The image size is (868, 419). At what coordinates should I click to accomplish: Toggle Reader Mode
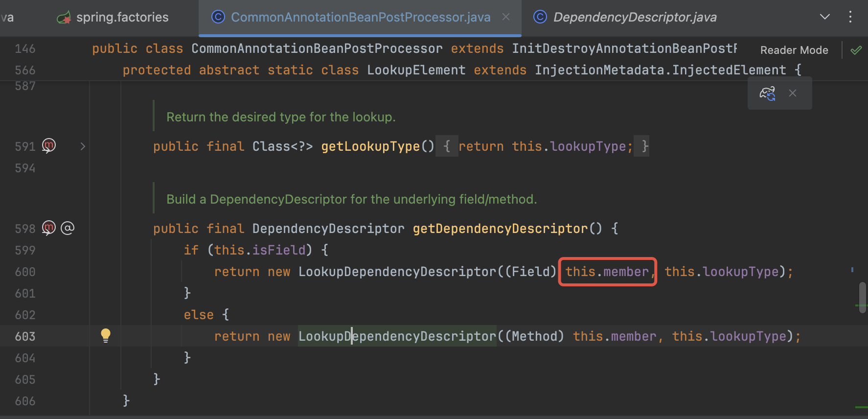tap(794, 50)
